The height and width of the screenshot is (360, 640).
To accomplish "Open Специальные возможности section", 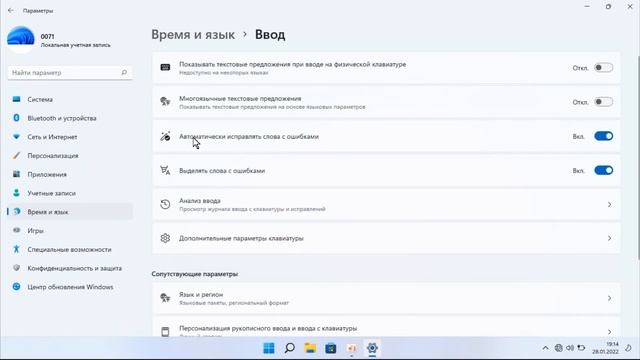I will tap(70, 249).
